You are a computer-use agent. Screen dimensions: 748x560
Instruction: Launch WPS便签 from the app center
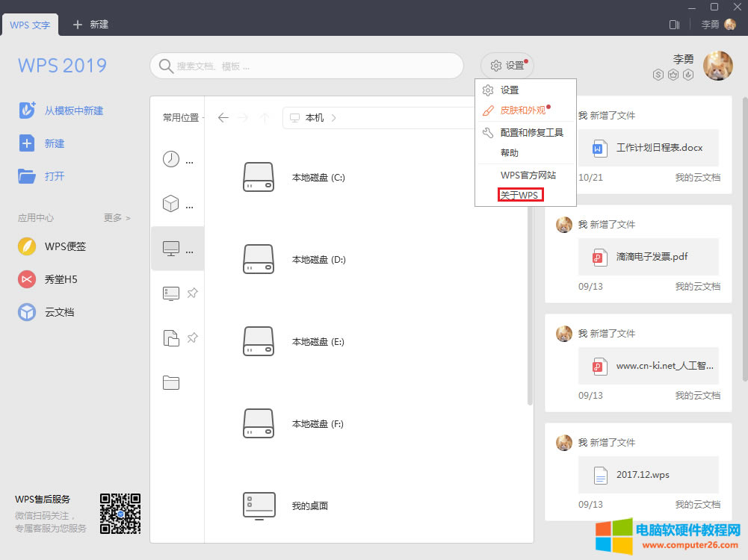pyautogui.click(x=27, y=246)
